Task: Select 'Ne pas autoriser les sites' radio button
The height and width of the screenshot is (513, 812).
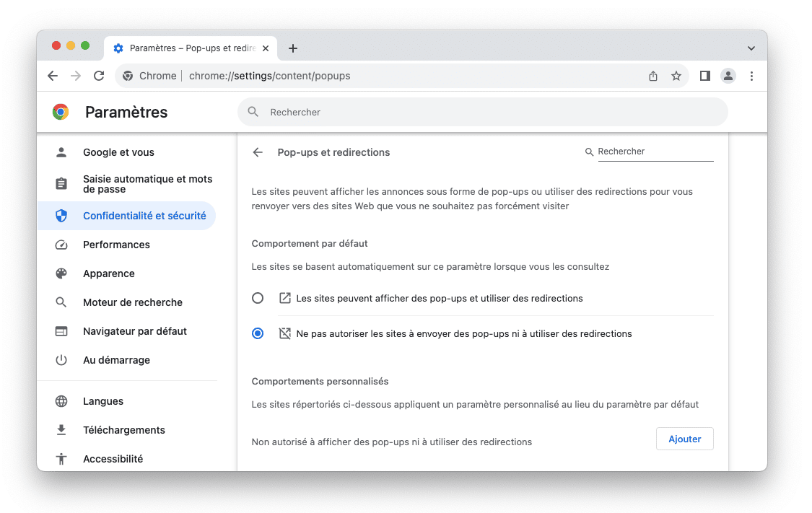Action: pos(258,333)
